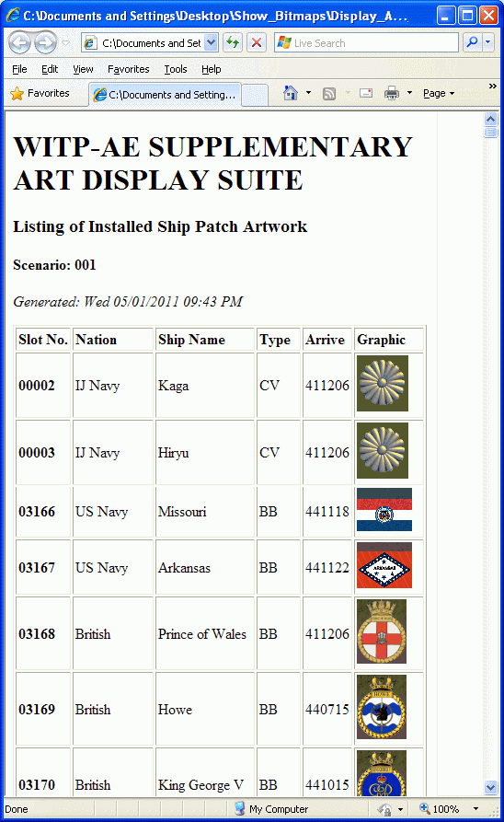Click the Scenario: 001 heading
Screen dimensions: 504x822
pyautogui.click(x=54, y=265)
